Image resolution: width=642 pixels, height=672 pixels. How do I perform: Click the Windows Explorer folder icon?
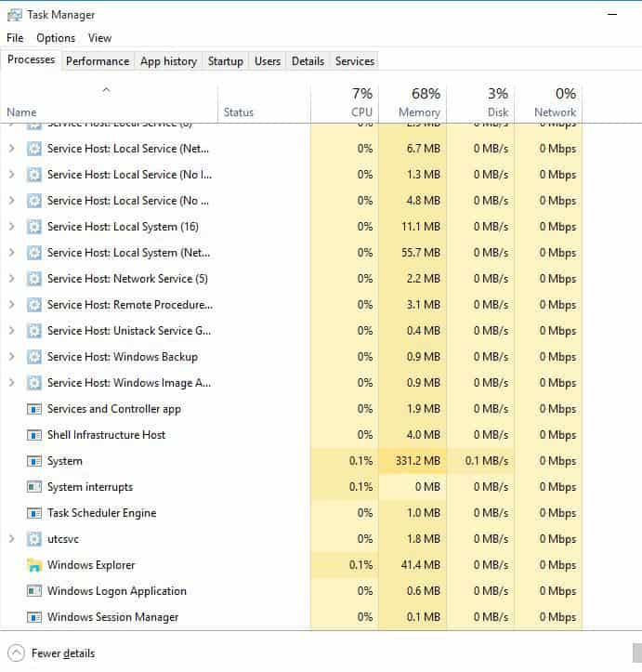click(33, 565)
